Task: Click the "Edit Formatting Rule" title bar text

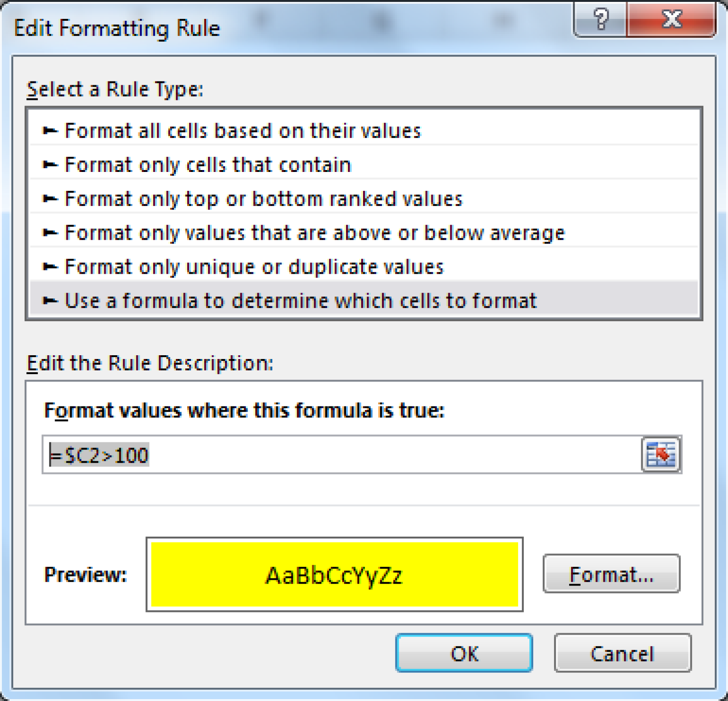Action: coord(117,28)
